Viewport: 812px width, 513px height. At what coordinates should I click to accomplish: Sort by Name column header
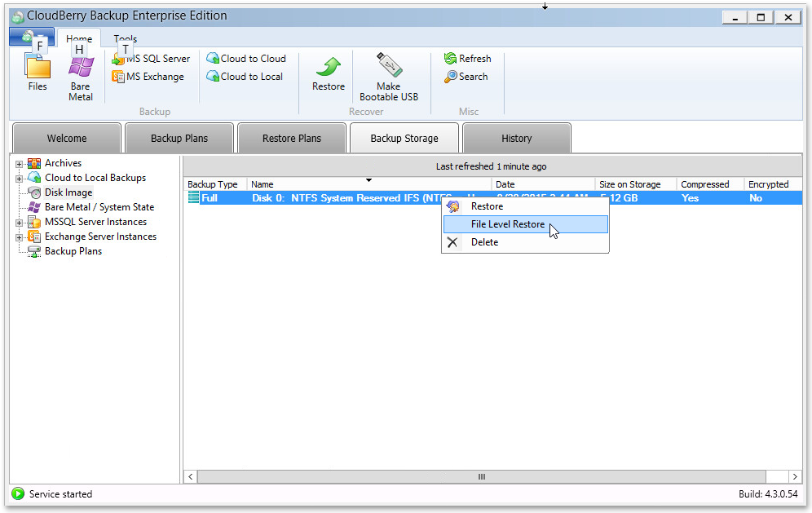click(368, 184)
